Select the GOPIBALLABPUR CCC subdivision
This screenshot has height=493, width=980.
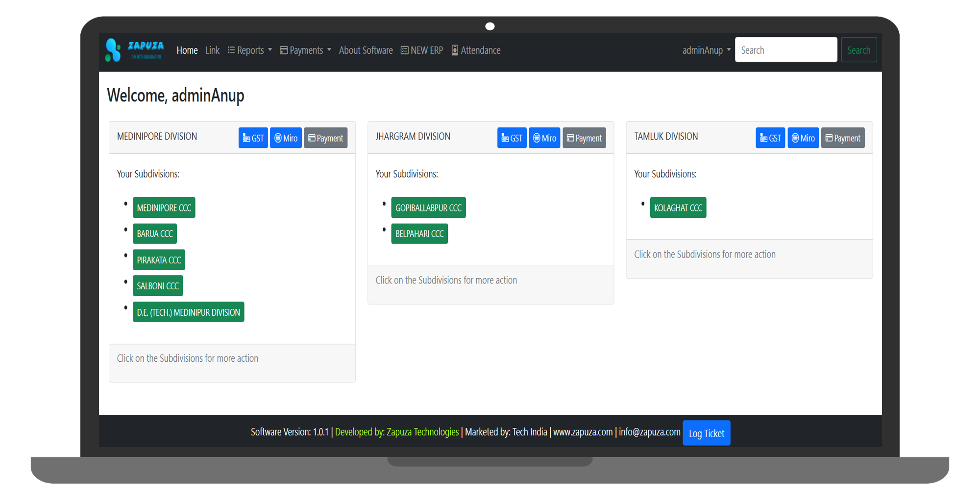click(429, 208)
